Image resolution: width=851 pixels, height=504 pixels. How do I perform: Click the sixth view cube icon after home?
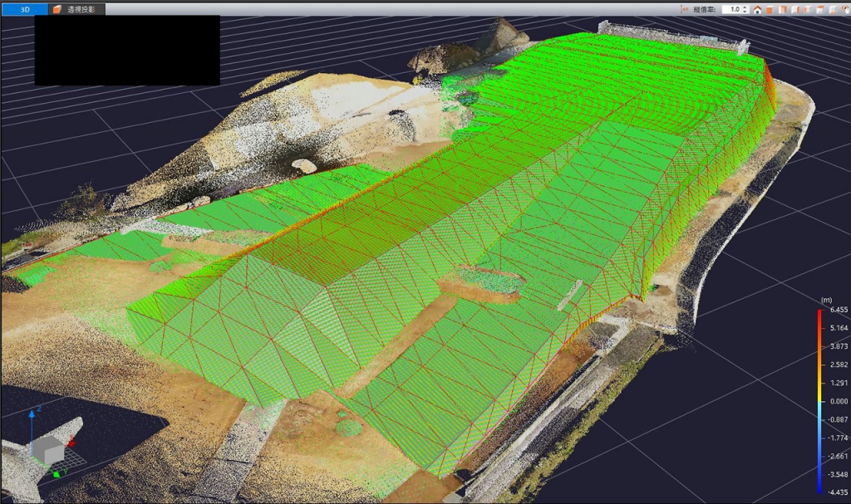coord(820,10)
